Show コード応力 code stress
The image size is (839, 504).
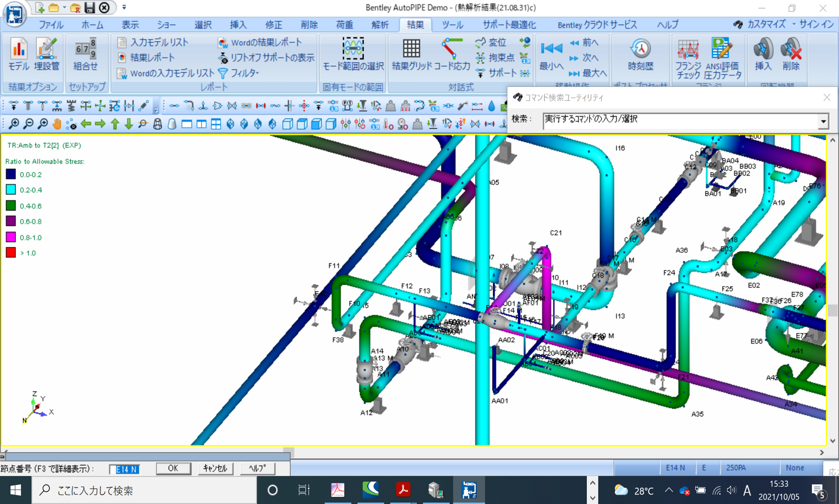coord(452,54)
